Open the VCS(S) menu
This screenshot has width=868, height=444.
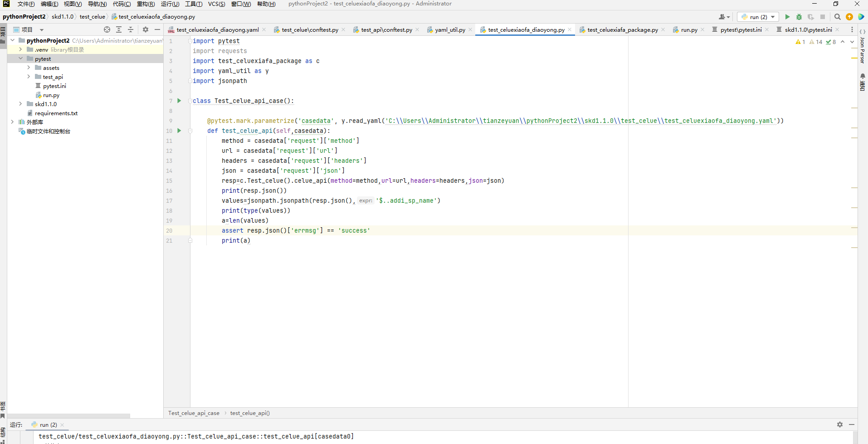point(216,4)
